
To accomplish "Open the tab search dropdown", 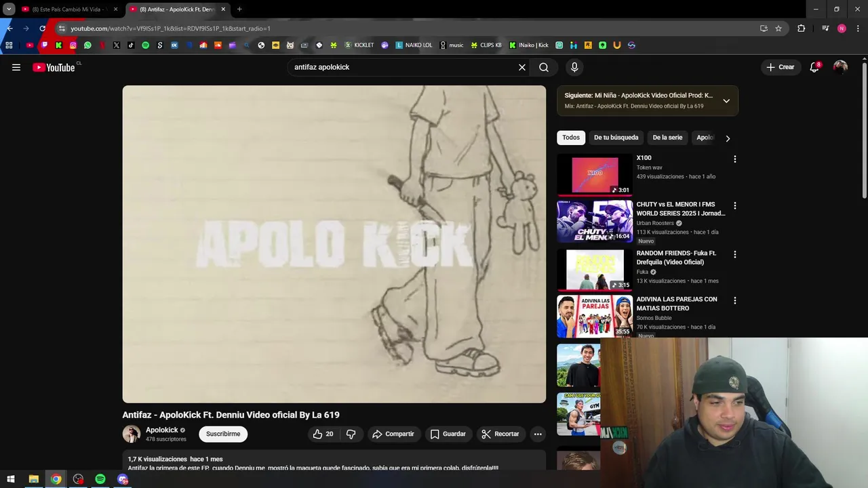I will point(9,9).
